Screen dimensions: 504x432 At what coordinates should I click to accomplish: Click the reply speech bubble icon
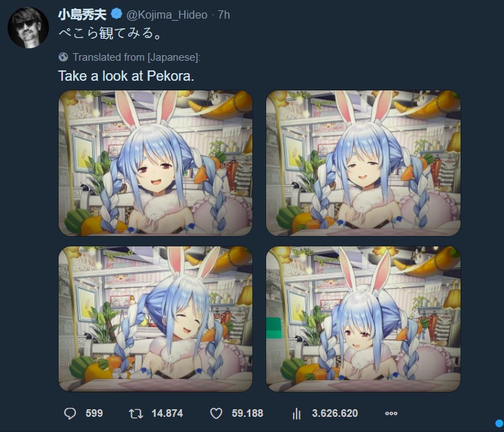[70, 413]
